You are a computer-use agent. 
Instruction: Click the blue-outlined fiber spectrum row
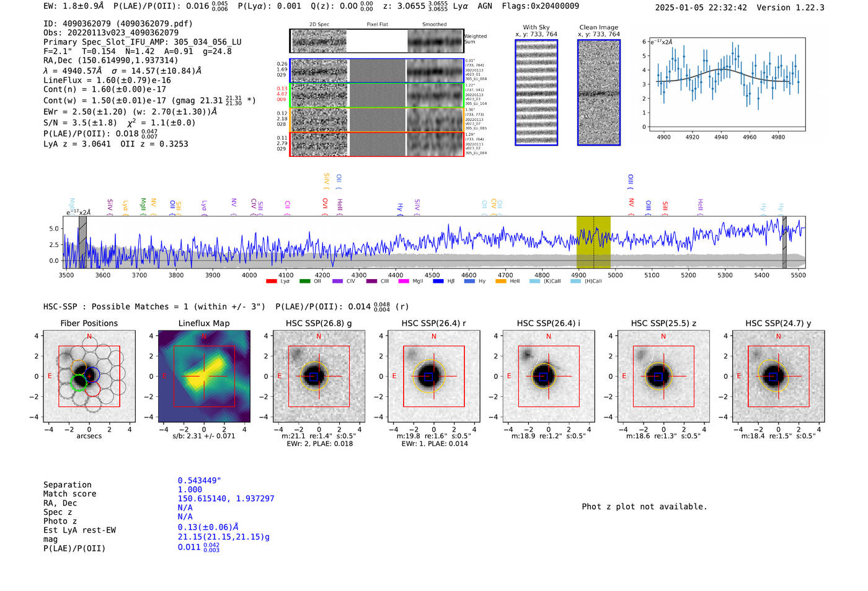(377, 71)
